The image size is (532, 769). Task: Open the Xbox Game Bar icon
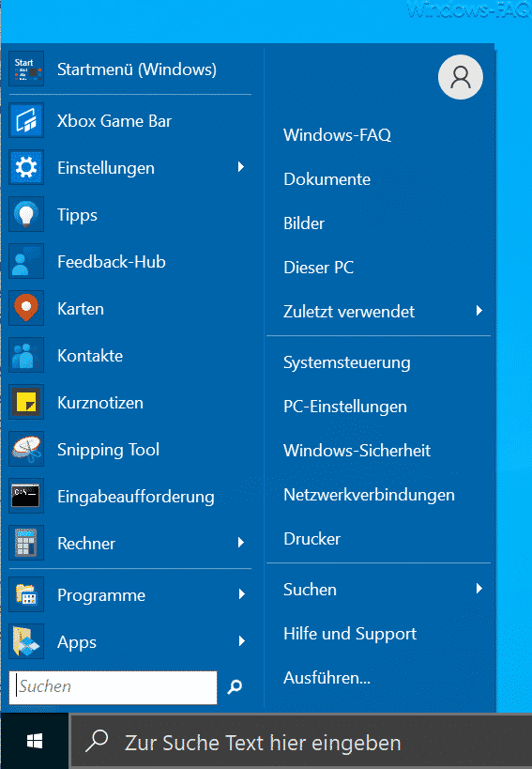pos(26,120)
